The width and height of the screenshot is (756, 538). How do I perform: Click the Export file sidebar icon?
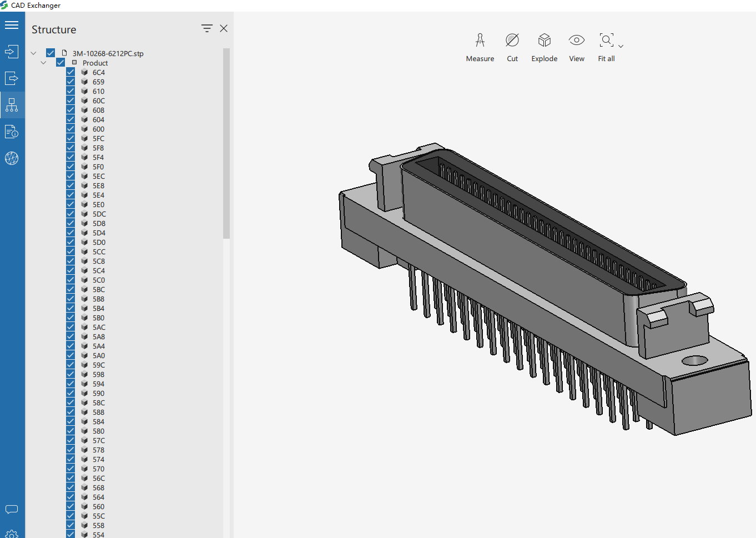[12, 78]
